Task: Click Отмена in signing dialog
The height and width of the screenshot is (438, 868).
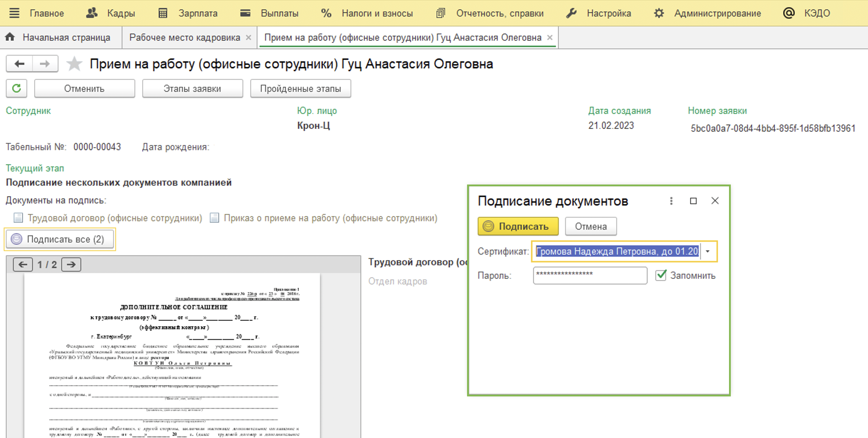Action: point(591,226)
